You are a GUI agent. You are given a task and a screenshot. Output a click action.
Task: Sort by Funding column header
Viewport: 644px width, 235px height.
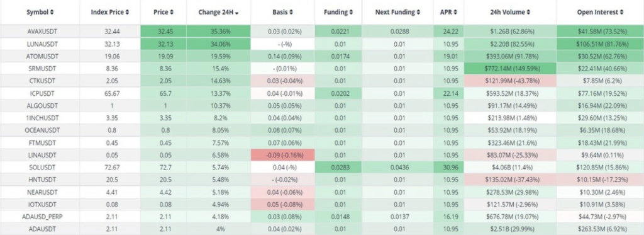pos(338,13)
